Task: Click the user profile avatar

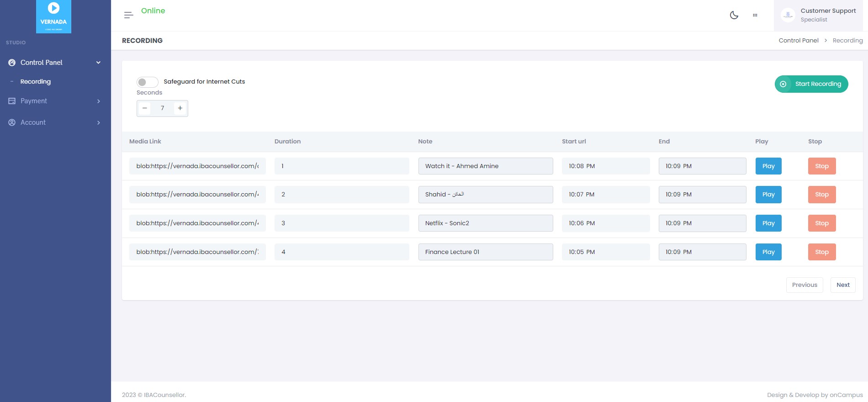Action: [x=788, y=15]
